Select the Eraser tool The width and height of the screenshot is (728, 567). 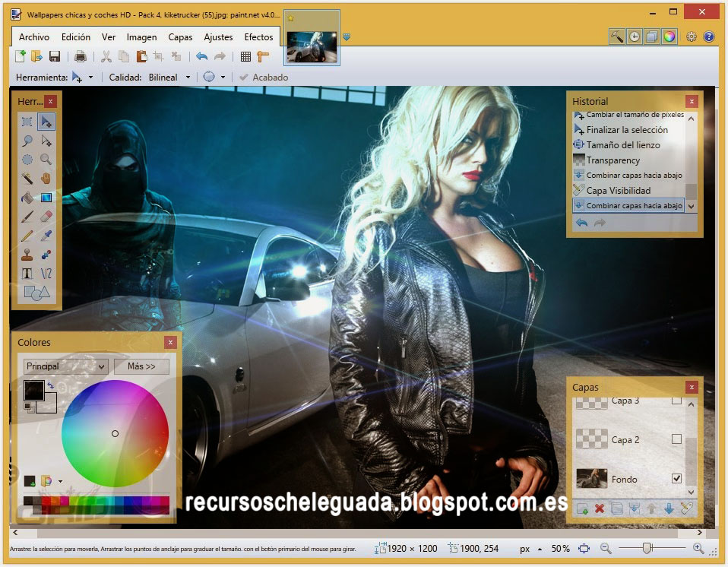[46, 217]
